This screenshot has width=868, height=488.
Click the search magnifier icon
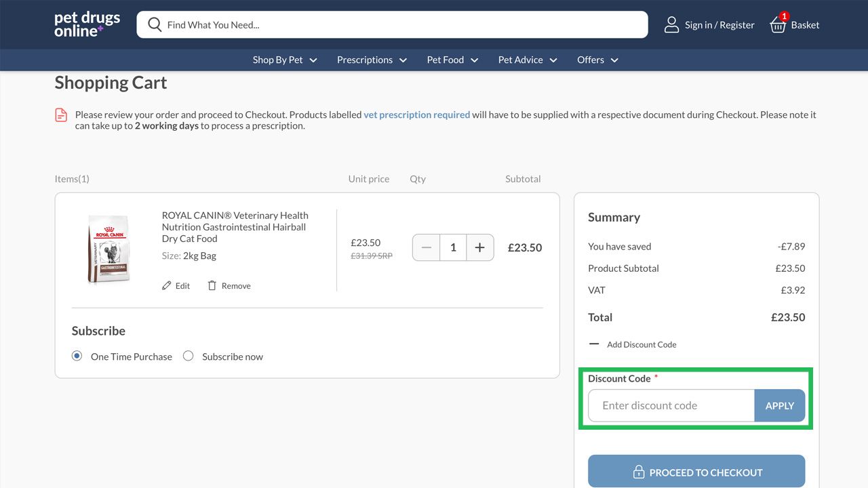[155, 25]
